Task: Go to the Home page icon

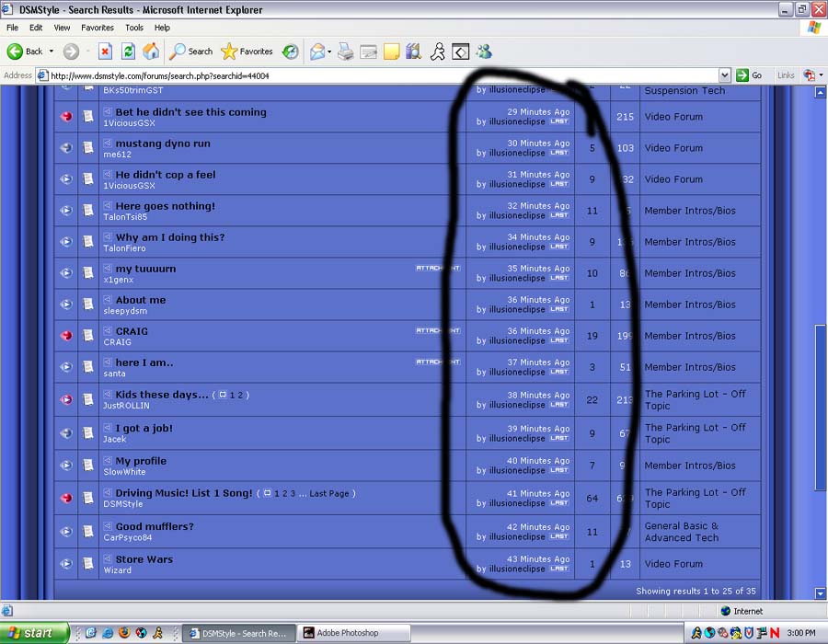Action: [x=151, y=52]
